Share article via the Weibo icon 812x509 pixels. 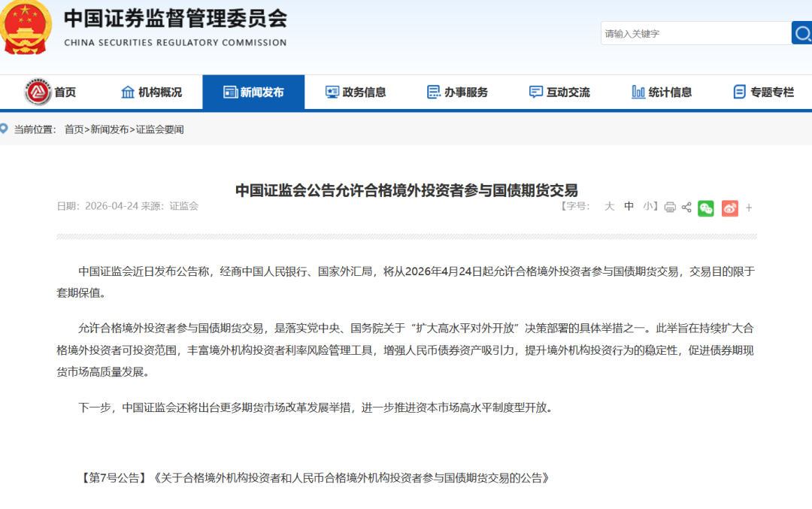729,208
